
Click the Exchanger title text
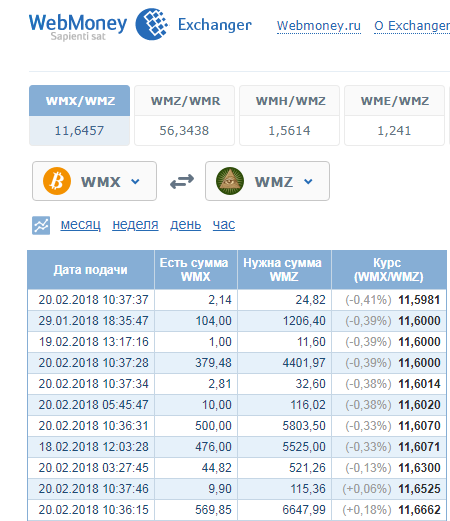215,25
